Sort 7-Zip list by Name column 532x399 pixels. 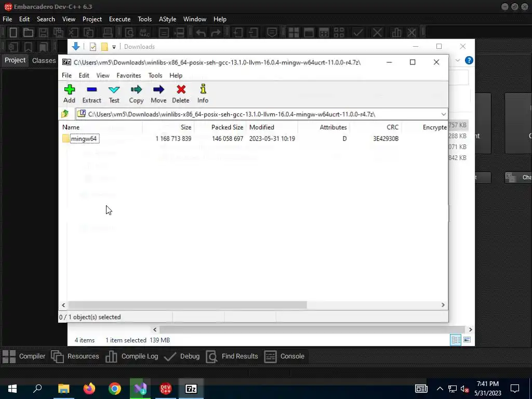point(101,127)
